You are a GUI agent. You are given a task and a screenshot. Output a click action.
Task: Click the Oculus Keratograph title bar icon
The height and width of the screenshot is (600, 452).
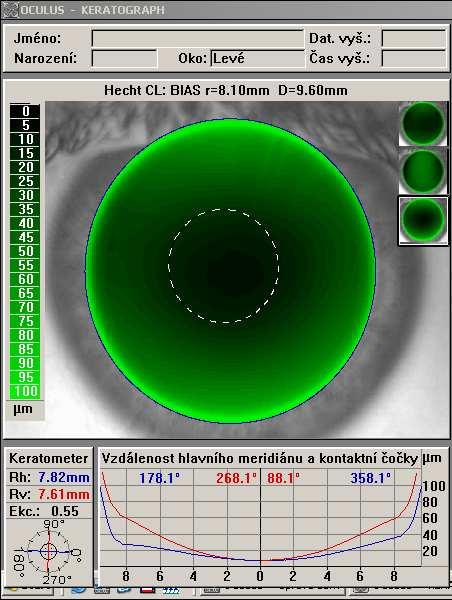(10, 10)
